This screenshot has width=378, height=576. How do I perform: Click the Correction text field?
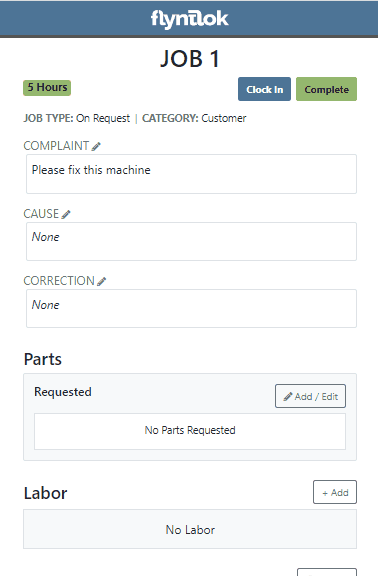click(x=191, y=309)
